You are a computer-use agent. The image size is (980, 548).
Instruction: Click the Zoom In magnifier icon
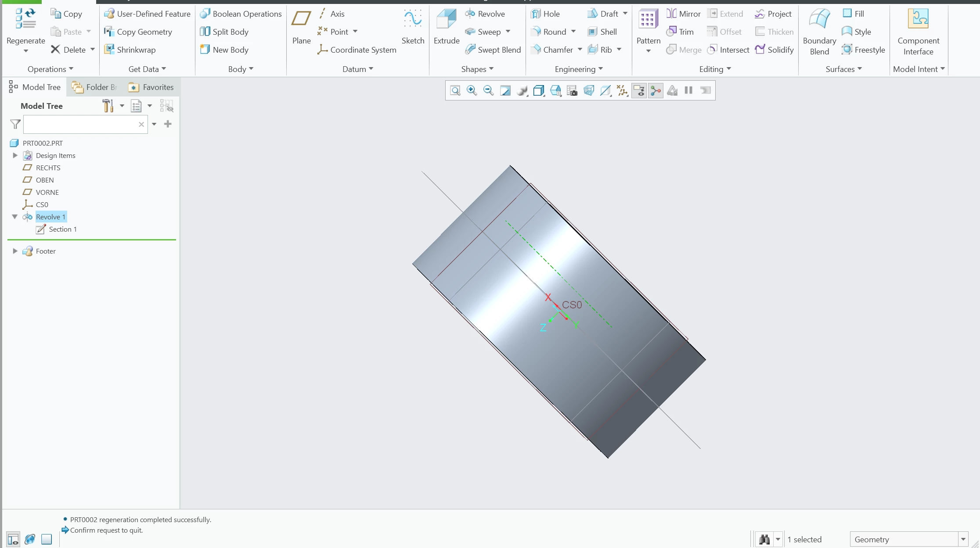pyautogui.click(x=472, y=90)
